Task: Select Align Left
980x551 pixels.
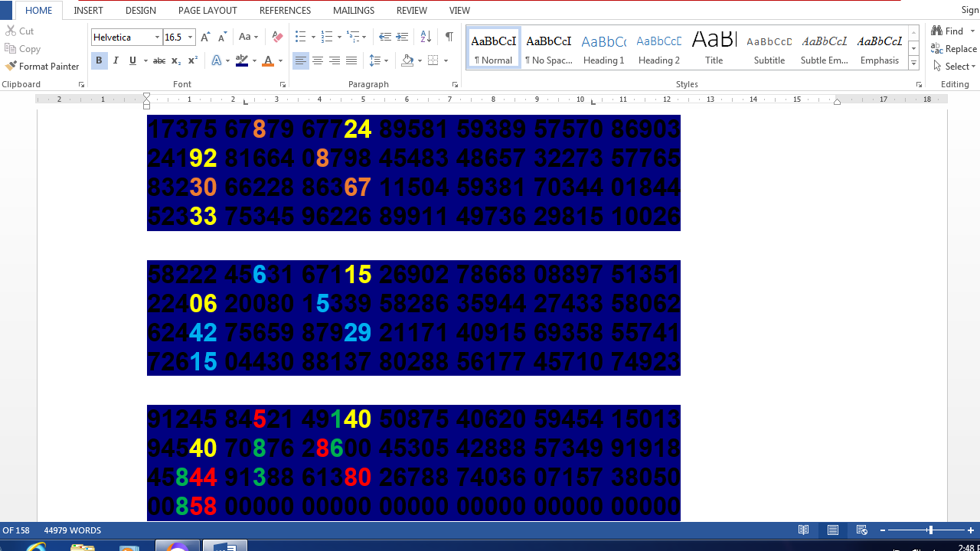Action: click(301, 60)
